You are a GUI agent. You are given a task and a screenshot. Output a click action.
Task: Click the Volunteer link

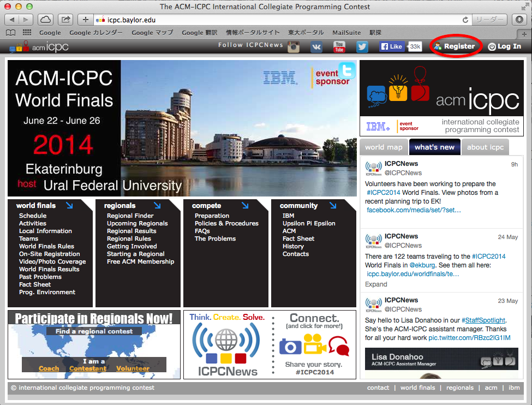133,368
